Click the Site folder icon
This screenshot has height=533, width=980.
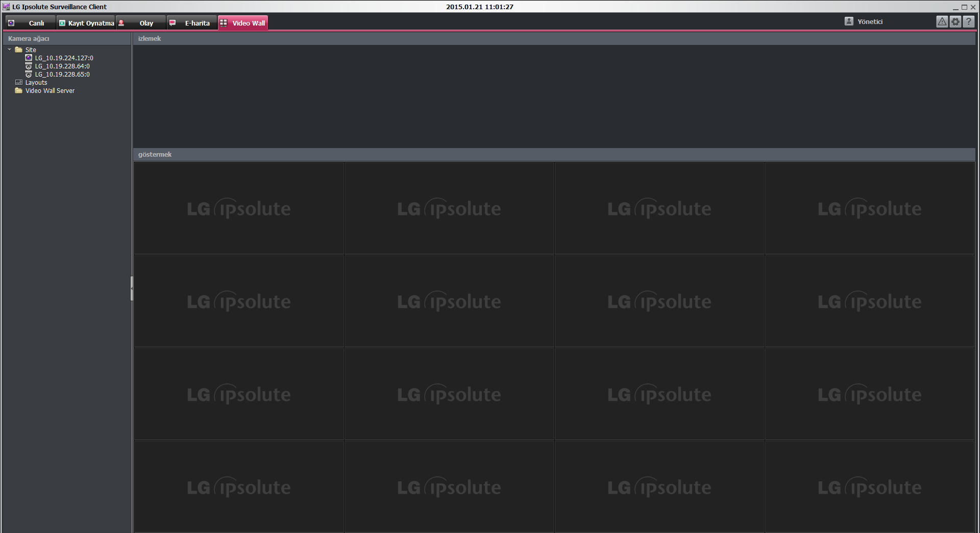pyautogui.click(x=19, y=50)
